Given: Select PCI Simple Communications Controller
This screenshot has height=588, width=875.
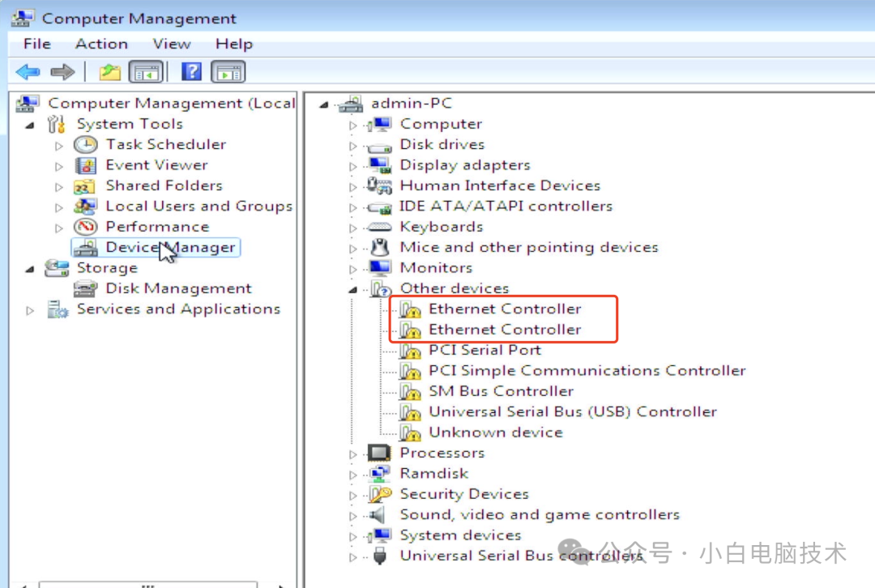Looking at the screenshot, I should click(x=587, y=370).
